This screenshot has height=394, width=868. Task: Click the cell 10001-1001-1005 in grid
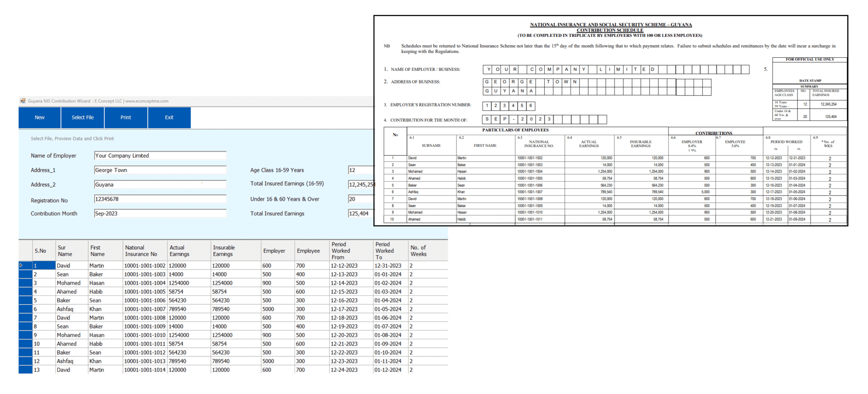(x=145, y=292)
